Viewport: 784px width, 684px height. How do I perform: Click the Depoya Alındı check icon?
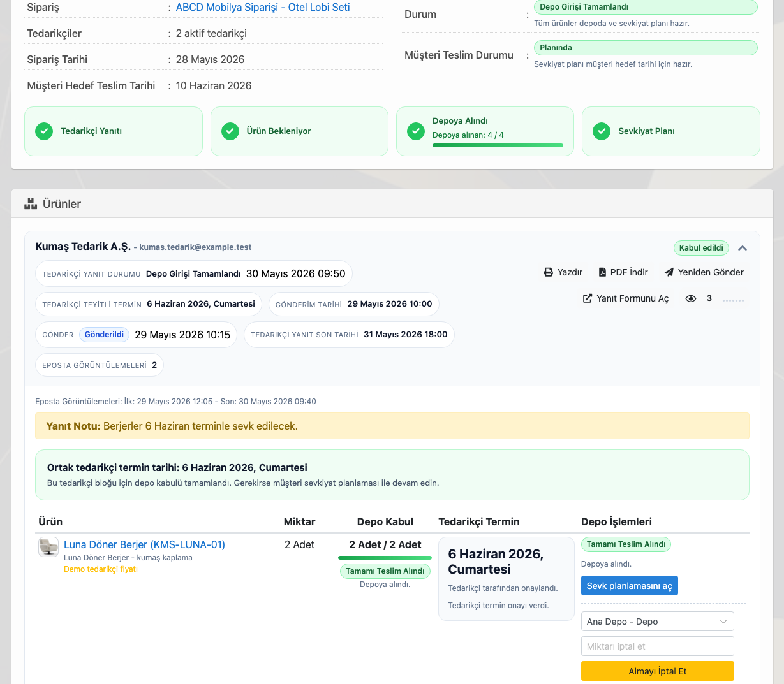[x=416, y=131]
